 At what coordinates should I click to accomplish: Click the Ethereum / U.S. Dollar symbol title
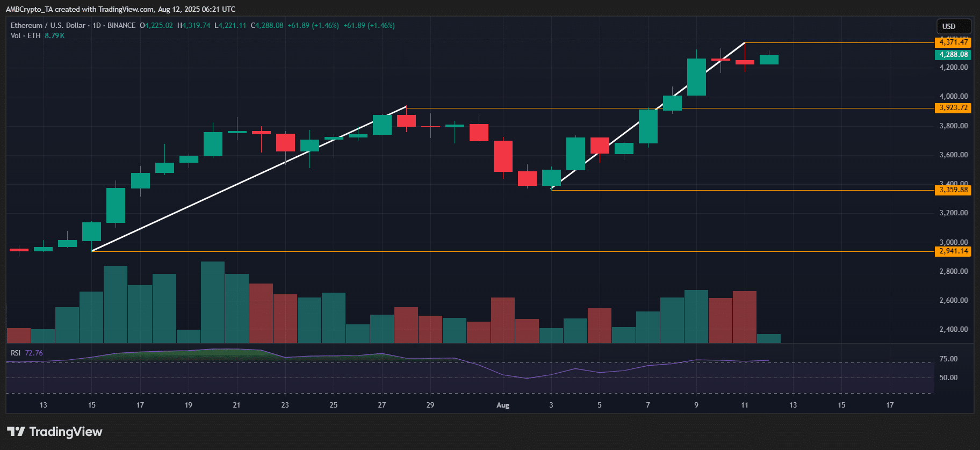[48, 25]
